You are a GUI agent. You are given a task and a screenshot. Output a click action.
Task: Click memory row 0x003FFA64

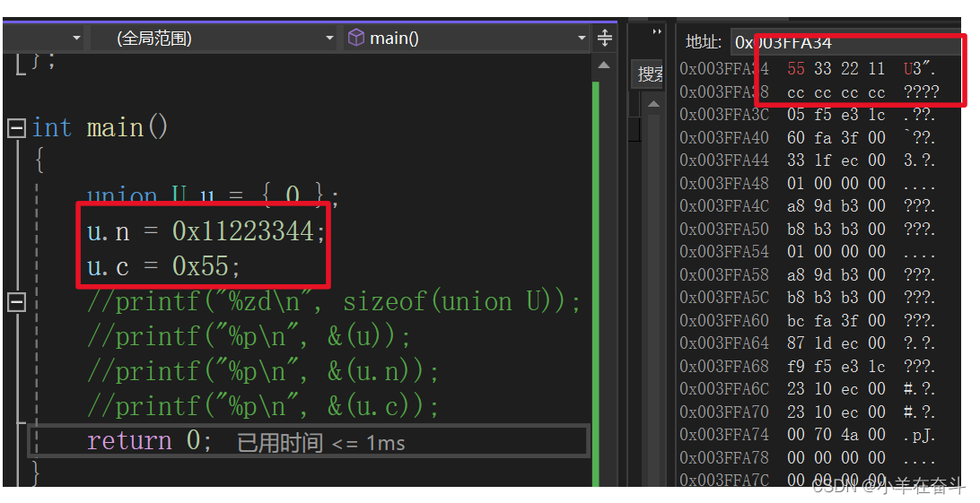808,343
